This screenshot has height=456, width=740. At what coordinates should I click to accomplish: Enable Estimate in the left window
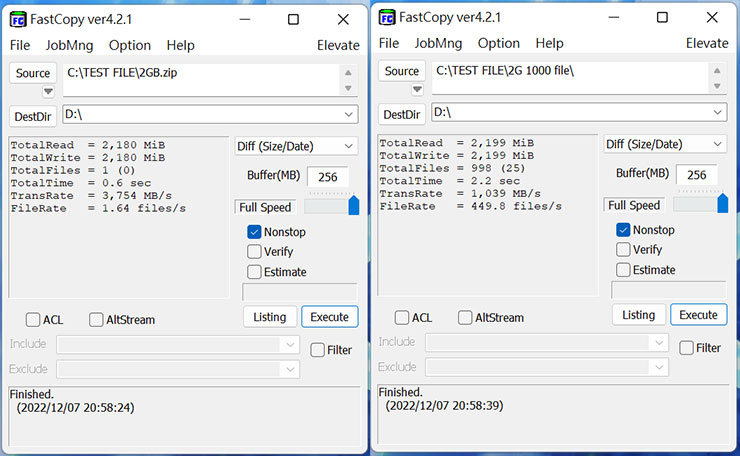254,272
